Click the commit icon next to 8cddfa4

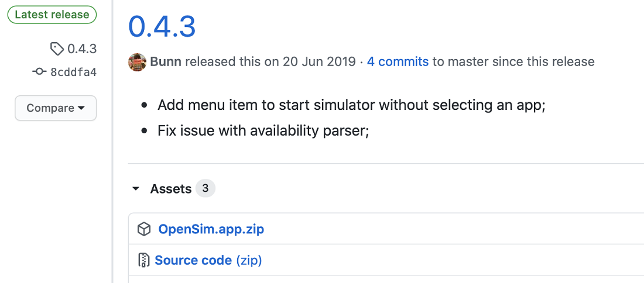coord(39,72)
